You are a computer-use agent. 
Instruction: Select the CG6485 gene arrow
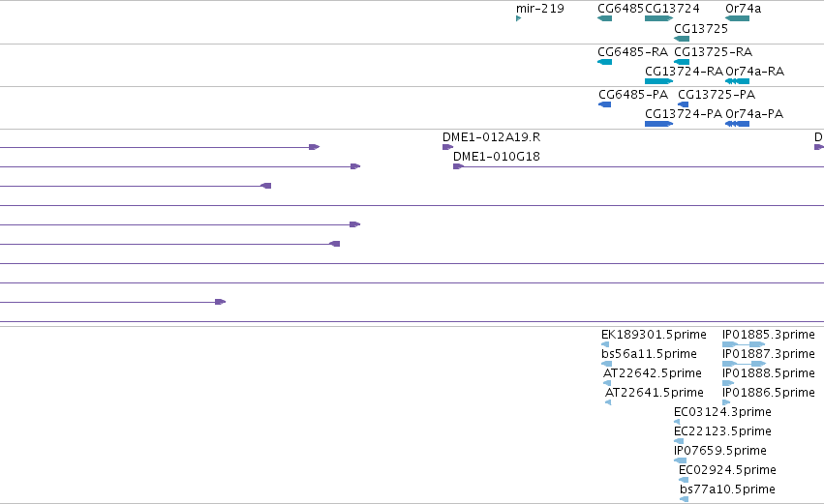tap(604, 18)
